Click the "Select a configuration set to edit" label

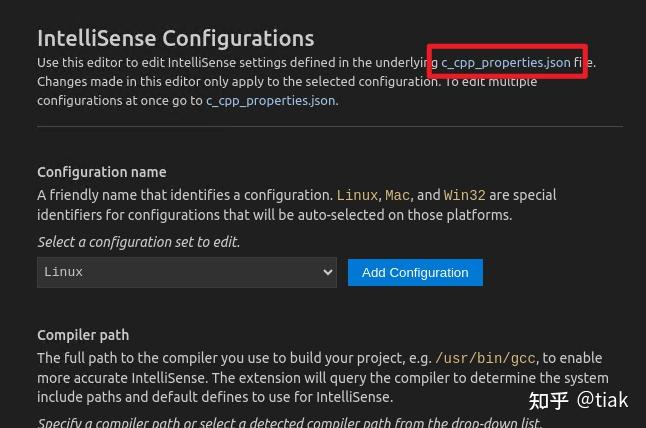138,242
